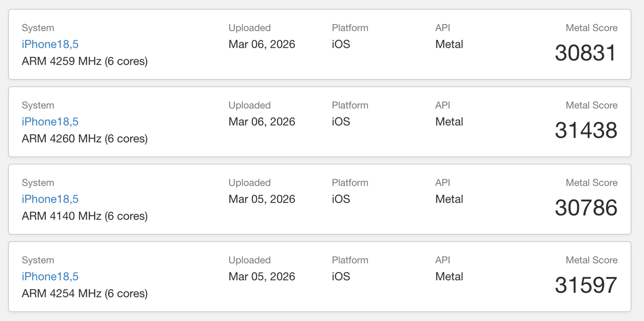
Task: Click the Metal Score value 31597
Action: (x=586, y=285)
